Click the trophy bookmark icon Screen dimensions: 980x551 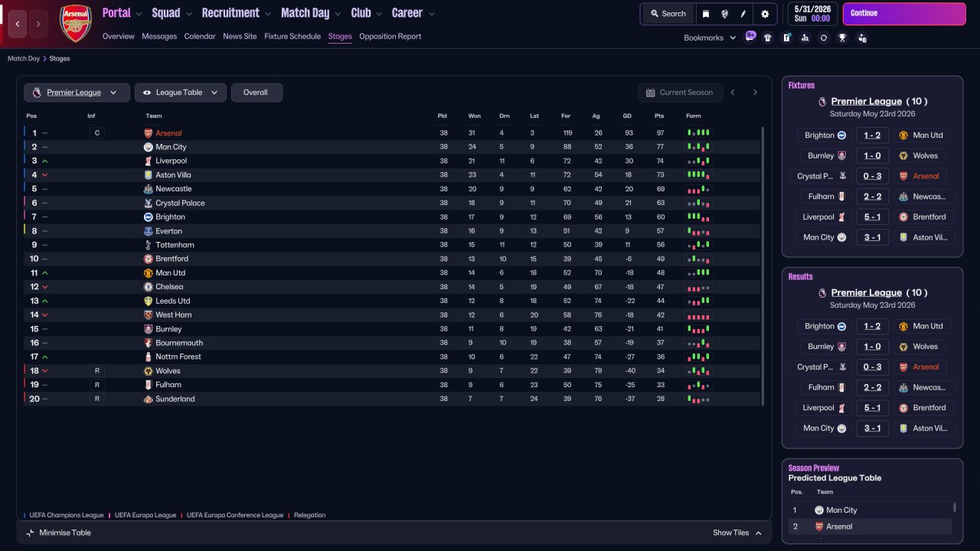point(842,37)
